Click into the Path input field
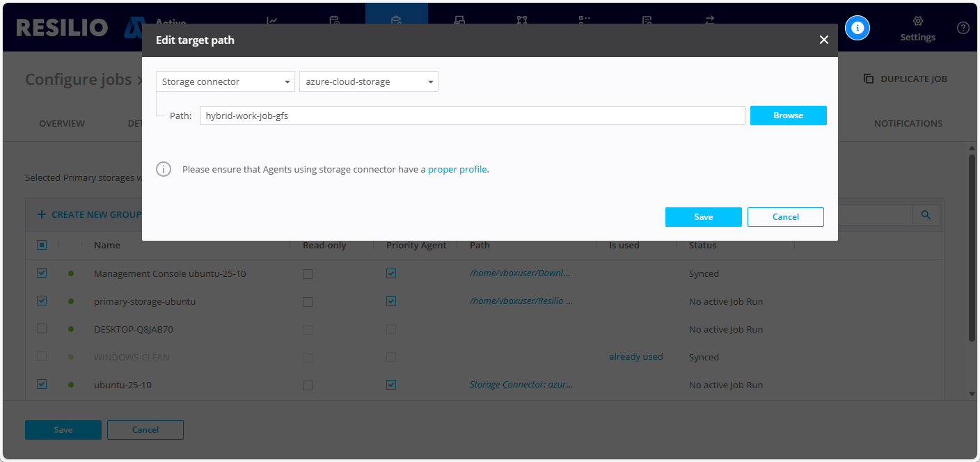 point(472,115)
